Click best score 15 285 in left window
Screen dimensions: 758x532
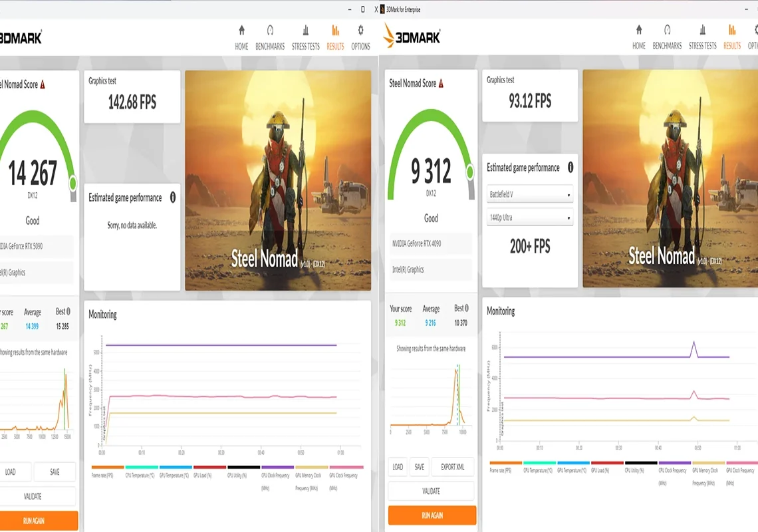[x=62, y=326]
